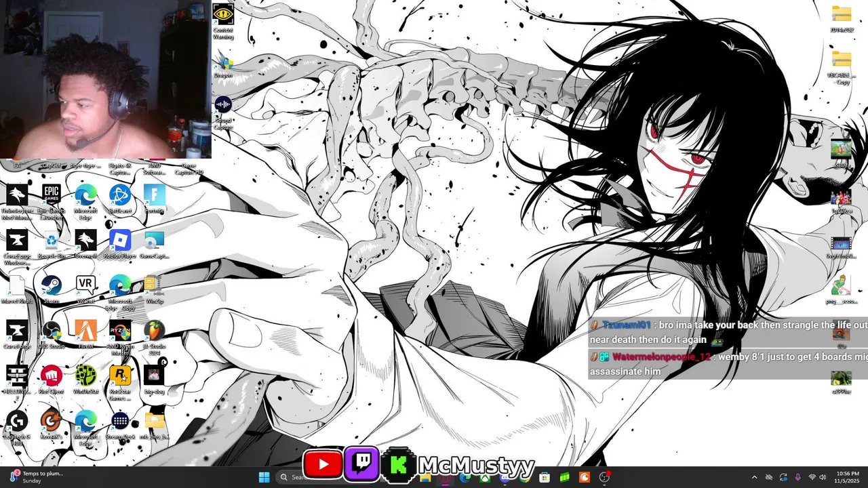Screen dimensions: 868x488
Task: Open the Windows Start menu
Action: point(264,477)
